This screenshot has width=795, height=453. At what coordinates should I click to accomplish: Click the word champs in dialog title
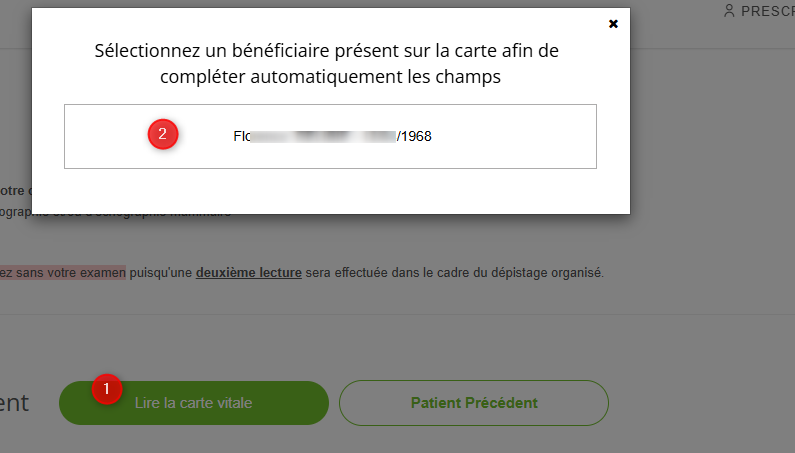tap(476, 75)
